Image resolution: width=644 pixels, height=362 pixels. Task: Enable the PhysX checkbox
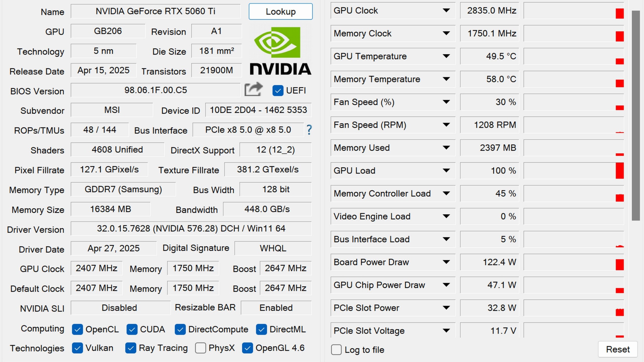[200, 348]
